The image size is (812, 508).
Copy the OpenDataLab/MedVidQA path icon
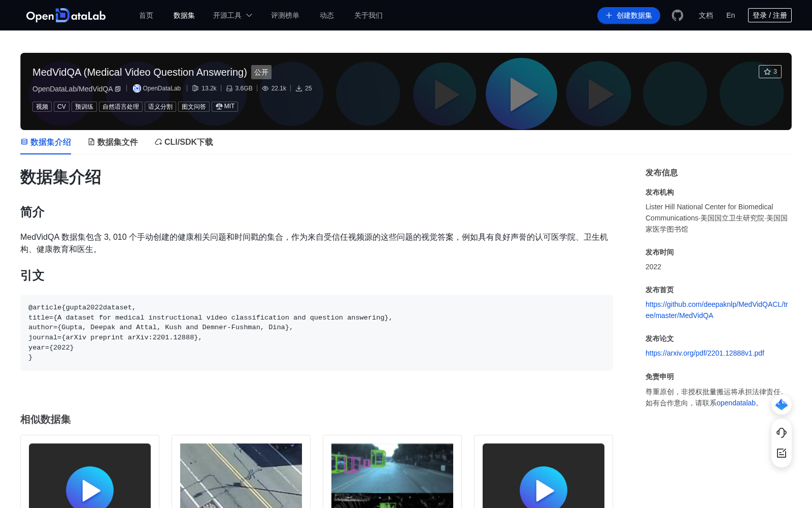[x=118, y=89]
